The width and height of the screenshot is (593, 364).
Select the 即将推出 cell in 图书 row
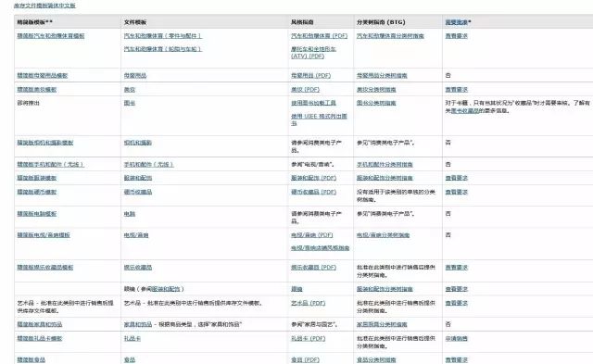[29, 103]
